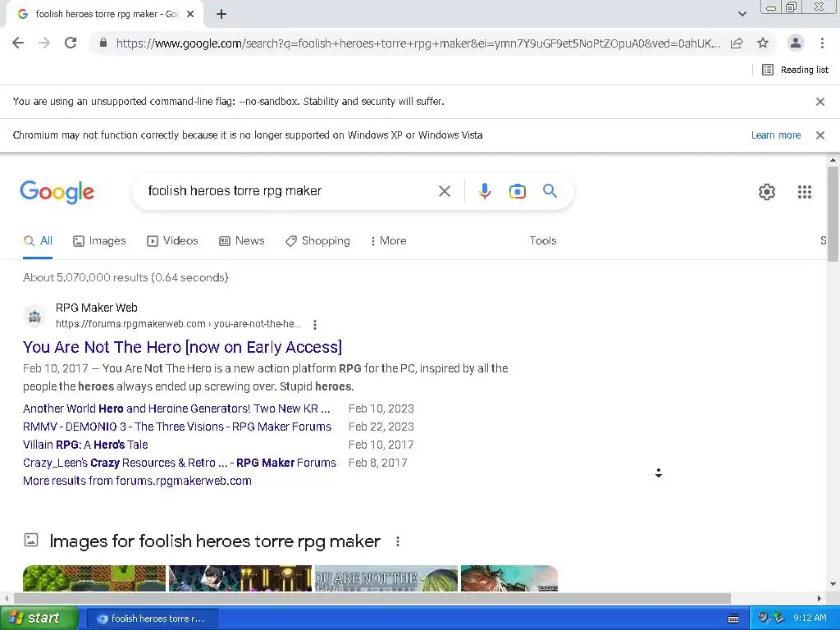Image resolution: width=840 pixels, height=630 pixels.
Task: Open Villain RPG: A Hero's Tale link
Action: pyautogui.click(x=85, y=445)
